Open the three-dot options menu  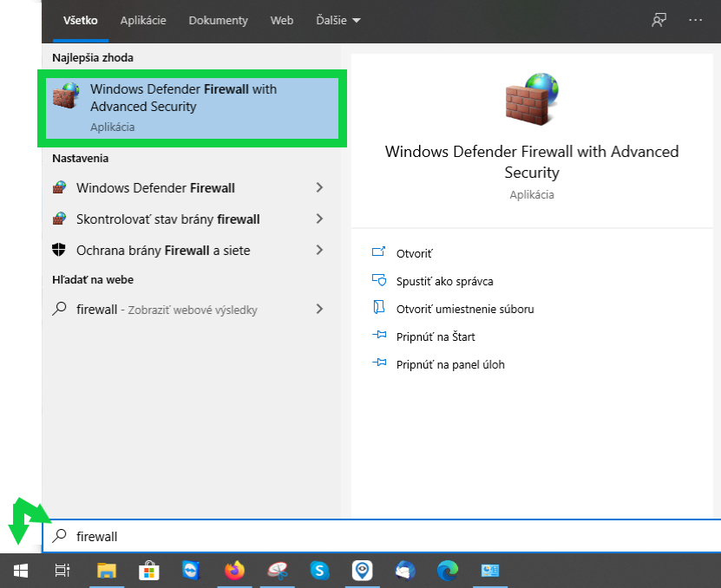(x=695, y=20)
